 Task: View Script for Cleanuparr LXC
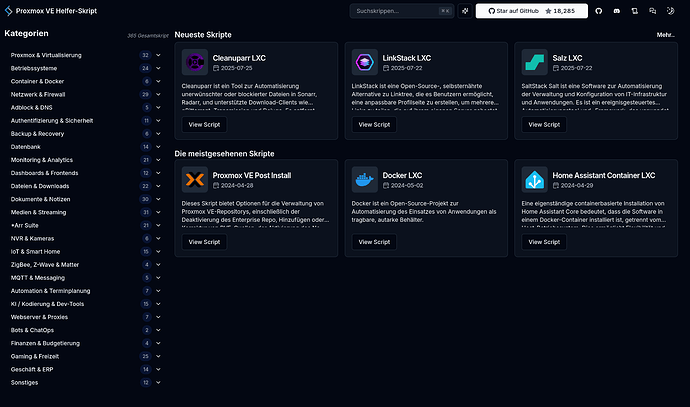tap(204, 125)
